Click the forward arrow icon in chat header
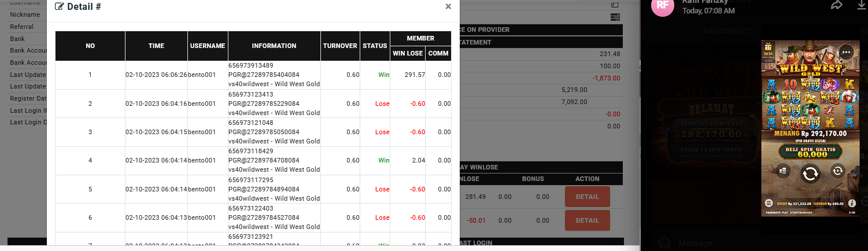 [836, 5]
